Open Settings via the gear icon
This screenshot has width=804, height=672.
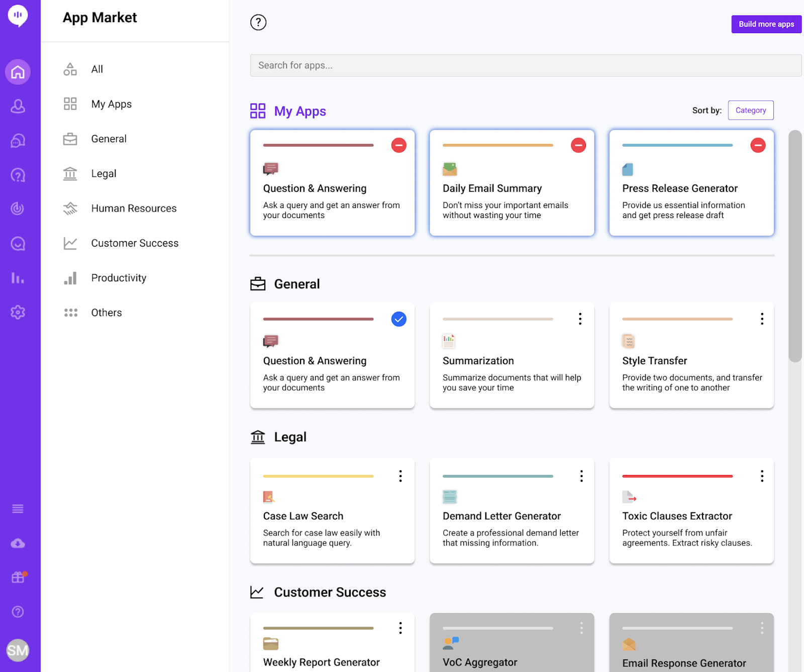click(18, 312)
